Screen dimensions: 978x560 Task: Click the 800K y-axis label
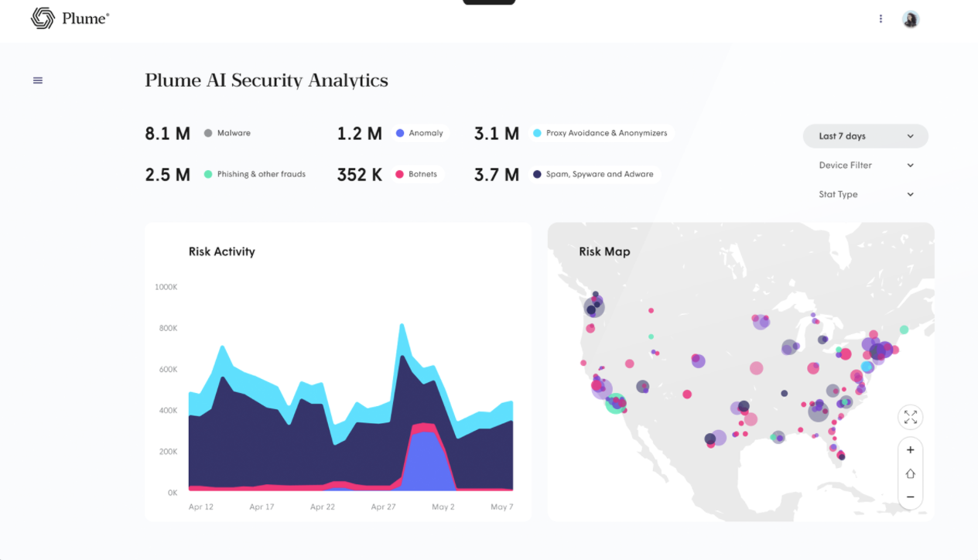coord(169,328)
